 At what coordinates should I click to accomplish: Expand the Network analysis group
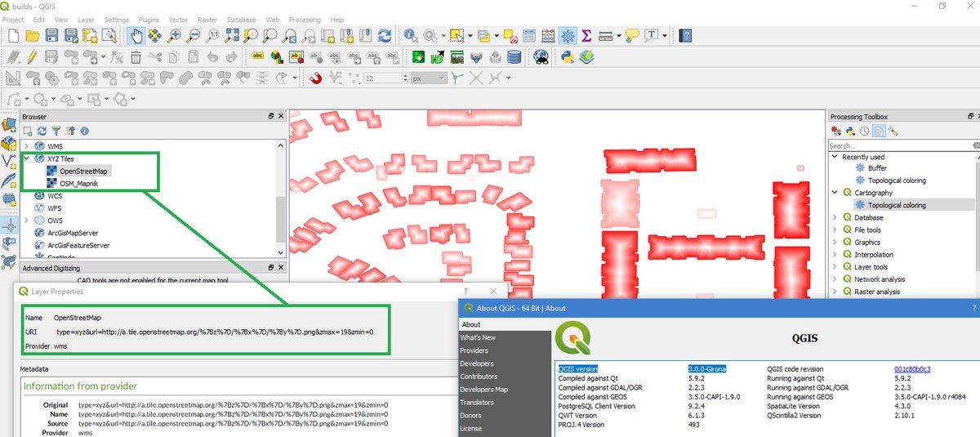[835, 279]
